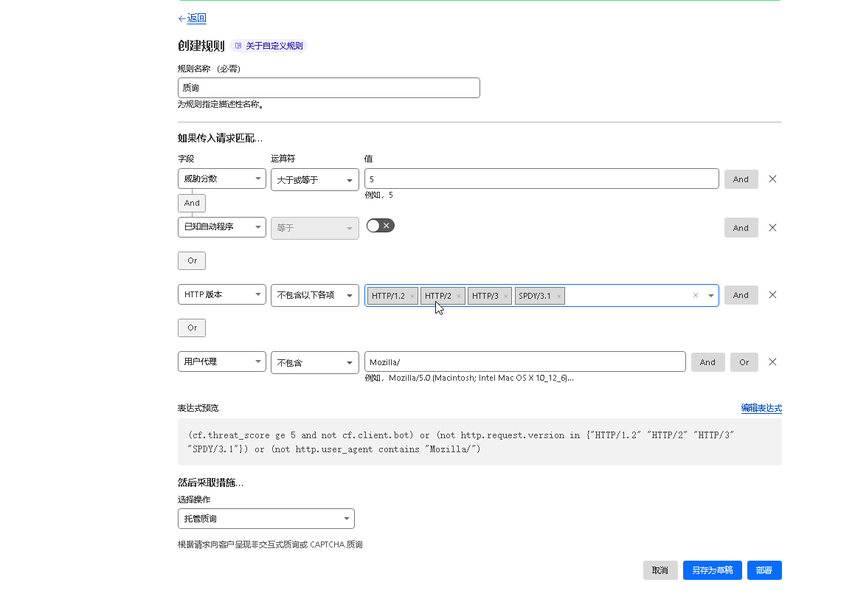Screen dimensions: 855x616
Task: Open the 威胁分数 field dropdown
Action: (221, 179)
